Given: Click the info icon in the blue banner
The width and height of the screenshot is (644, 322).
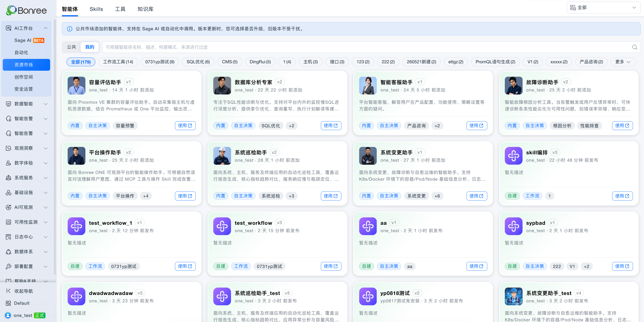Looking at the screenshot, I should coord(70,29).
